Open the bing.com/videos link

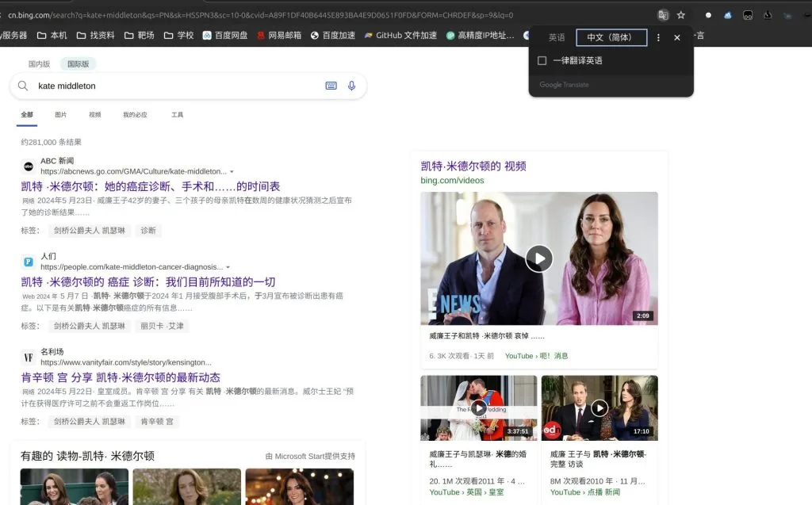[452, 180]
